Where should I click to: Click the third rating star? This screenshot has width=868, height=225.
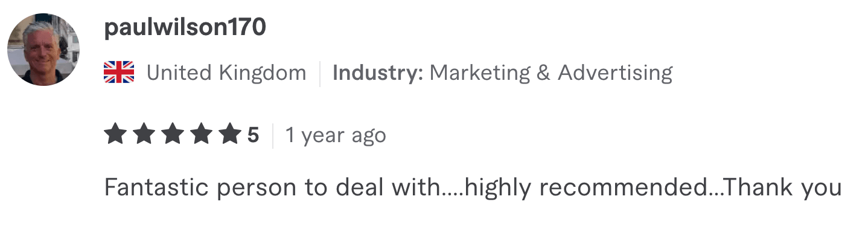pos(173,134)
